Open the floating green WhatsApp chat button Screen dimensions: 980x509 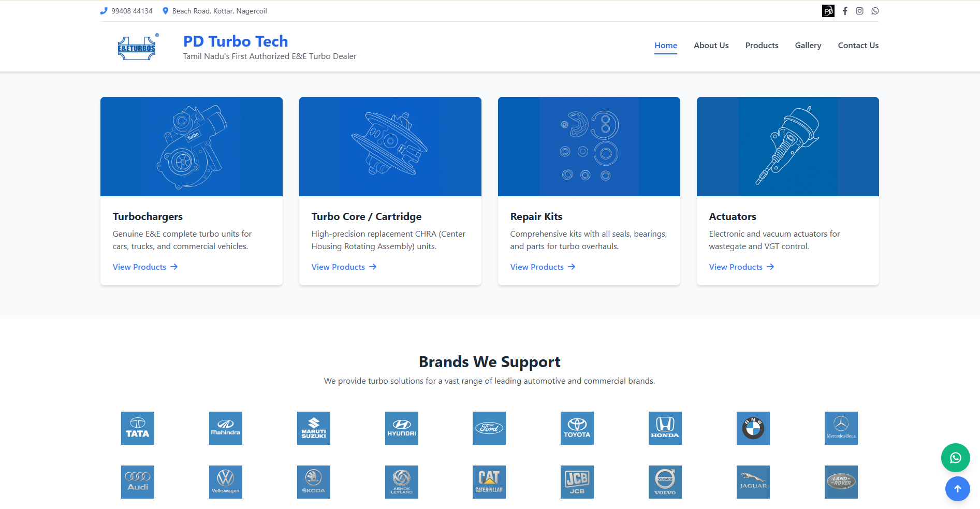[955, 458]
